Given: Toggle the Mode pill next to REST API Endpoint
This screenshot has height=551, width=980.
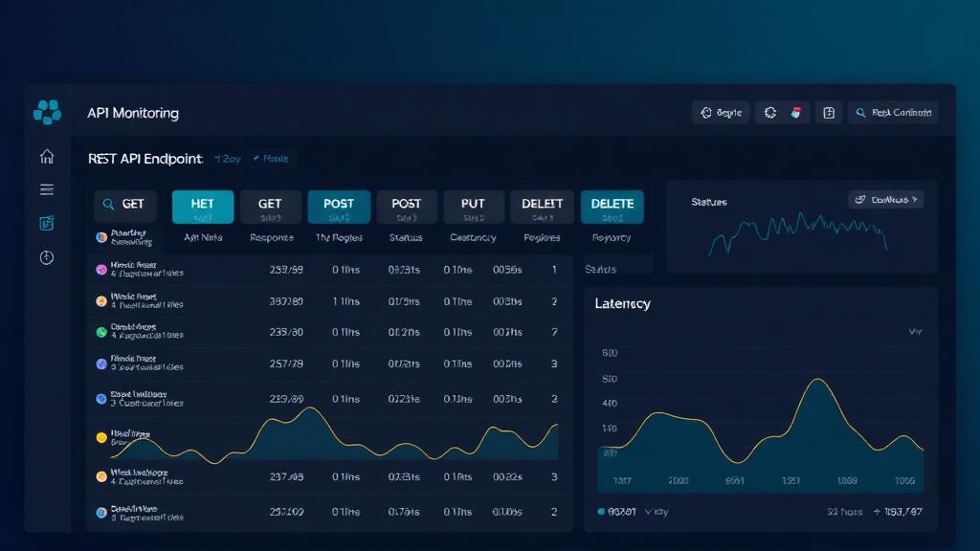Looking at the screenshot, I should 270,158.
